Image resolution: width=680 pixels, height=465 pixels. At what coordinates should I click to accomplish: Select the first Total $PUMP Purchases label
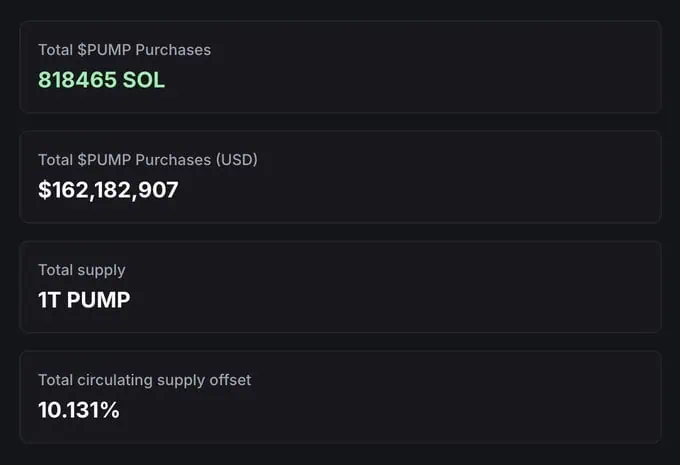pos(124,50)
